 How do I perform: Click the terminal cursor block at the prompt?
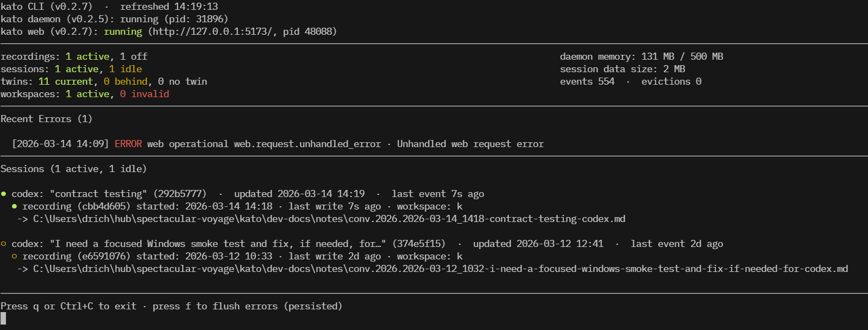tap(3, 319)
